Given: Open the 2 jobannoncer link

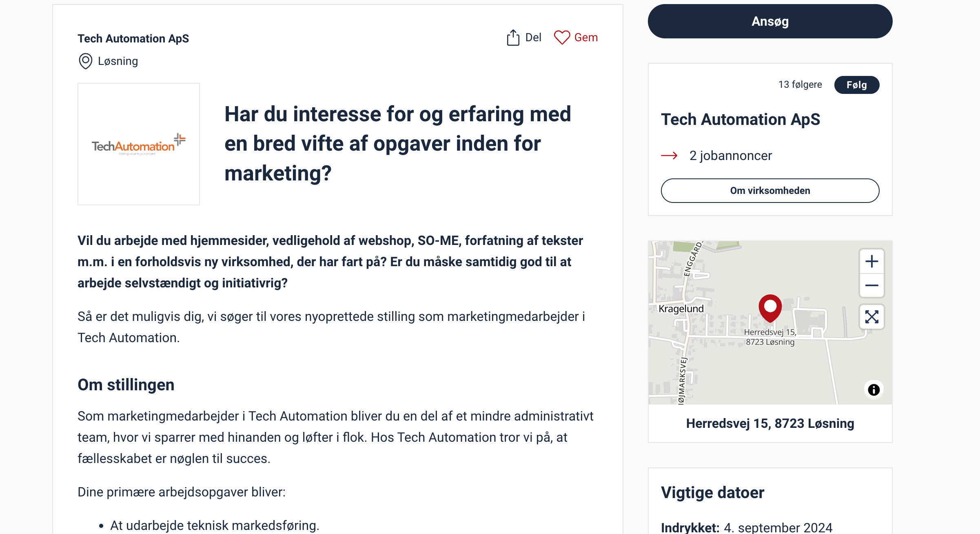Looking at the screenshot, I should pyautogui.click(x=730, y=156).
